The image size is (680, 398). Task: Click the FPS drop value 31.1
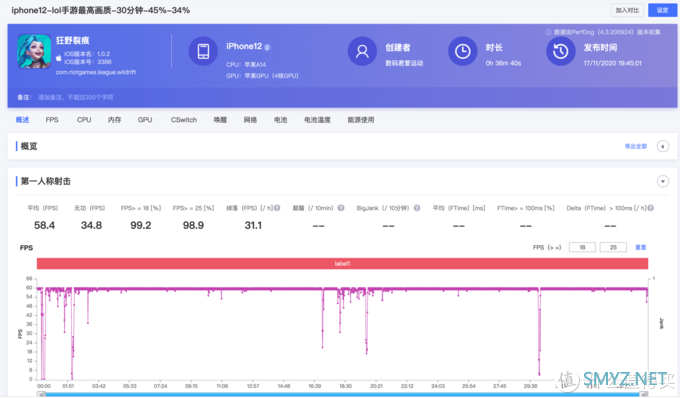coord(253,225)
